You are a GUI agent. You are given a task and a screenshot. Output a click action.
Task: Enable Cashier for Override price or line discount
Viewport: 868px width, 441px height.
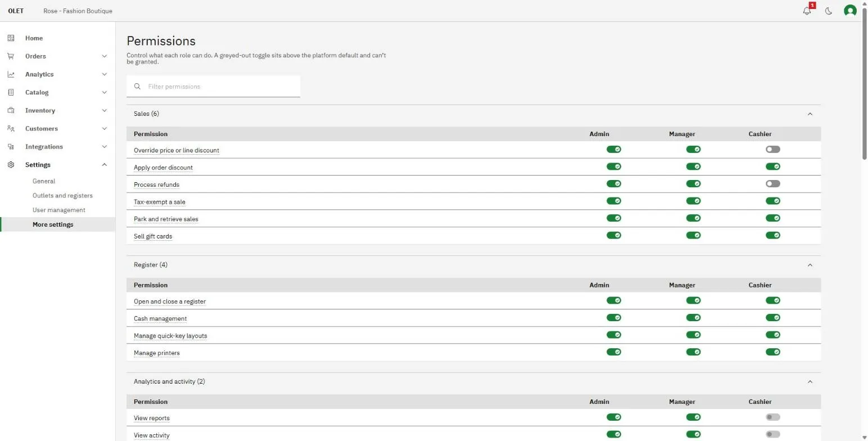pos(773,150)
